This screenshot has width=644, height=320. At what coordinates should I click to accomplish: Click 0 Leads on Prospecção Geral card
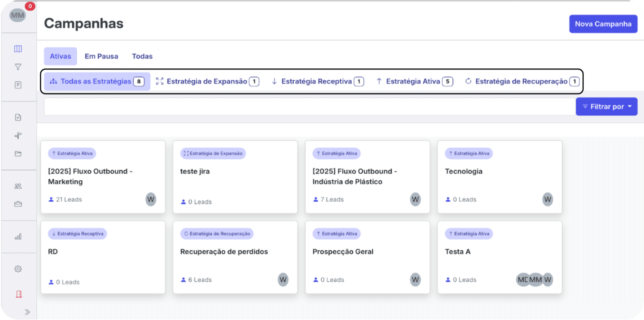pos(328,280)
